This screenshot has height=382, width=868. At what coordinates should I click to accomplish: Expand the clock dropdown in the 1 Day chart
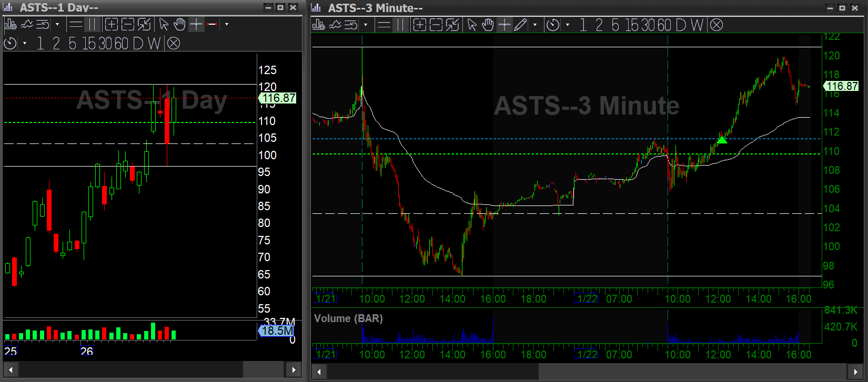point(25,44)
